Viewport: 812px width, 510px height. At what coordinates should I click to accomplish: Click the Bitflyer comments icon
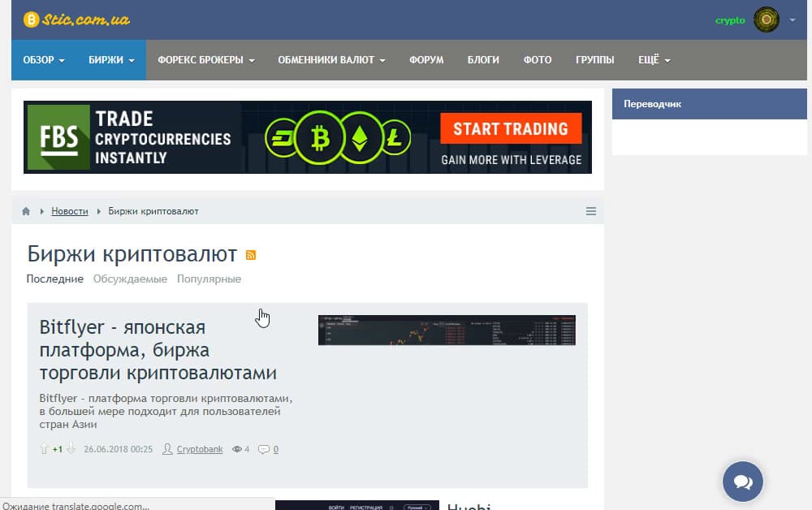click(264, 449)
